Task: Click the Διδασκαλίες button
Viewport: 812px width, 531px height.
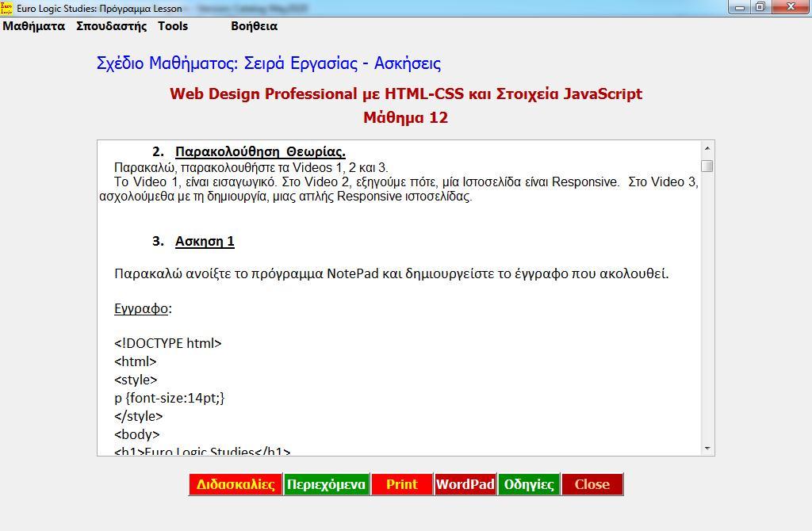Action: [x=236, y=484]
